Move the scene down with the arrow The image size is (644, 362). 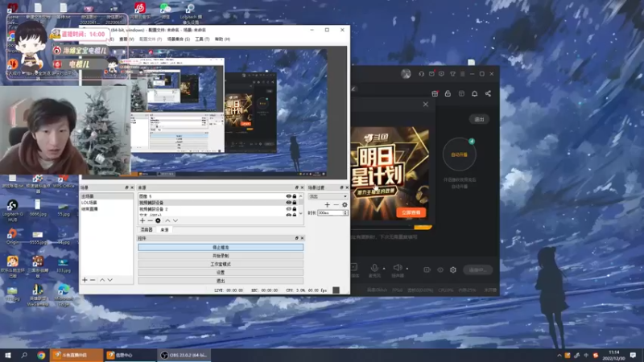pos(110,280)
